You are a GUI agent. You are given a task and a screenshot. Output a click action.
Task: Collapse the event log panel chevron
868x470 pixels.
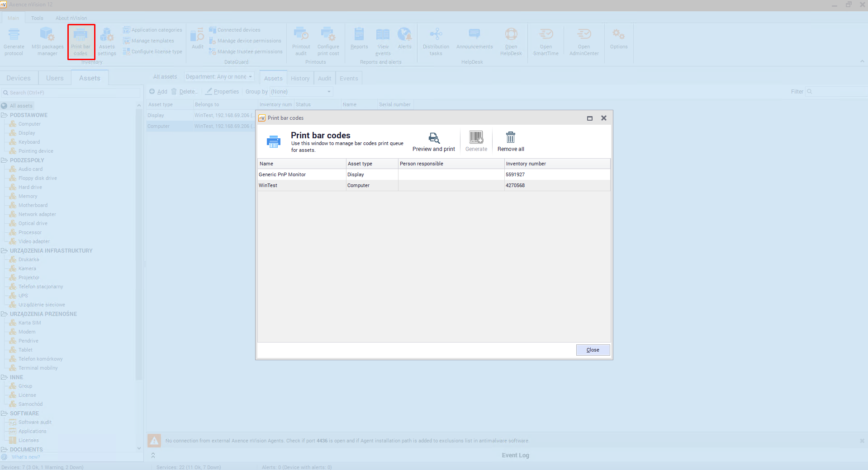point(153,455)
